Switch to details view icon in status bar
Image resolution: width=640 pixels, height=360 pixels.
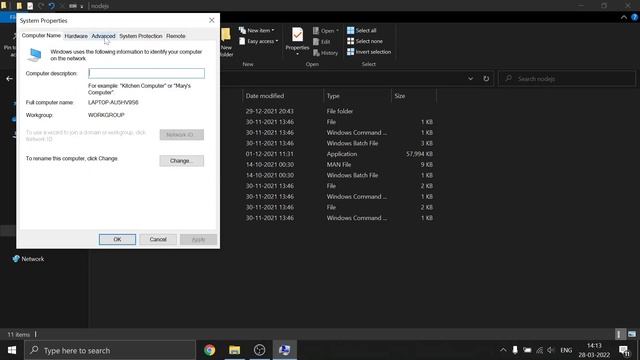620,334
